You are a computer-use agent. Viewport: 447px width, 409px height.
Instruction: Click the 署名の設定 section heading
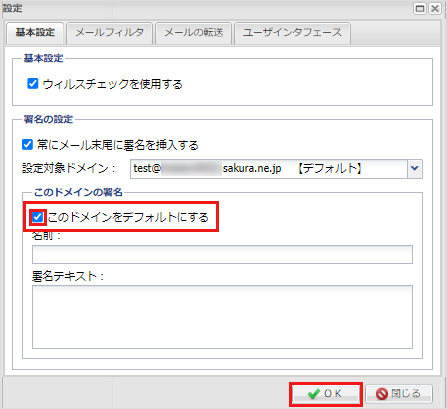48,119
